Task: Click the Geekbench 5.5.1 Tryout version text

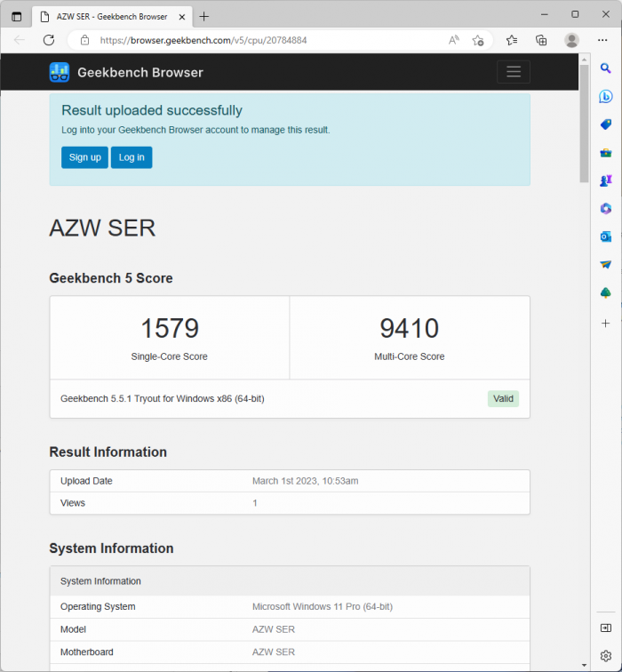Action: (163, 398)
